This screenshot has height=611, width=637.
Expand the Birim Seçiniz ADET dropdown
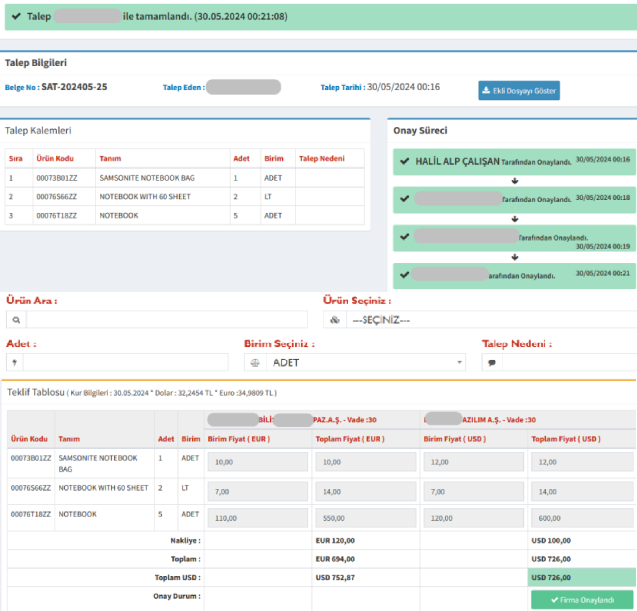[365, 363]
